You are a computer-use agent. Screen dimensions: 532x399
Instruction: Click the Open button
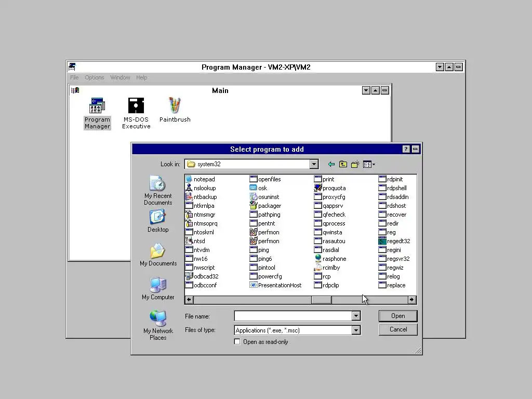coord(398,316)
